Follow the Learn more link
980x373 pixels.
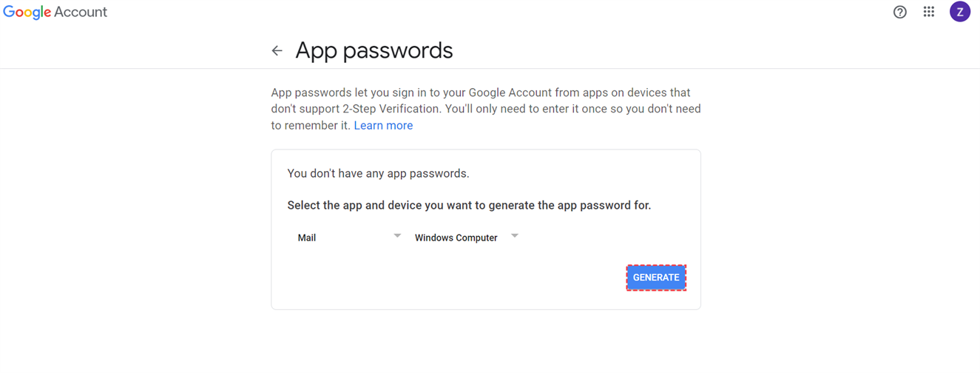coord(383,126)
